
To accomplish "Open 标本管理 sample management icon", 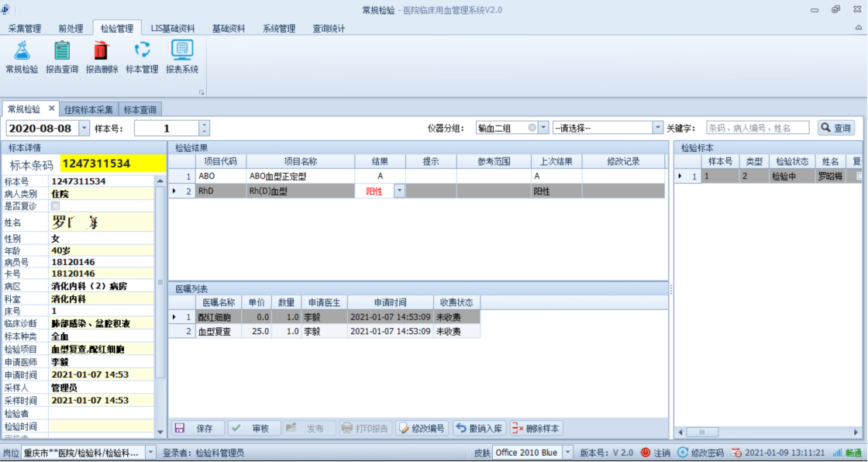I will pos(142,51).
